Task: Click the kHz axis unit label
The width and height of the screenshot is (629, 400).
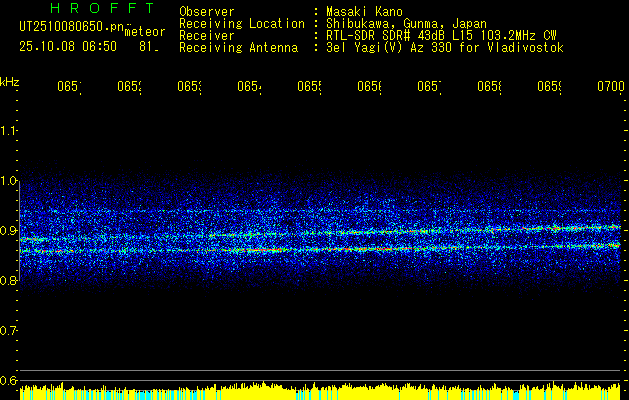Action: click(10, 82)
